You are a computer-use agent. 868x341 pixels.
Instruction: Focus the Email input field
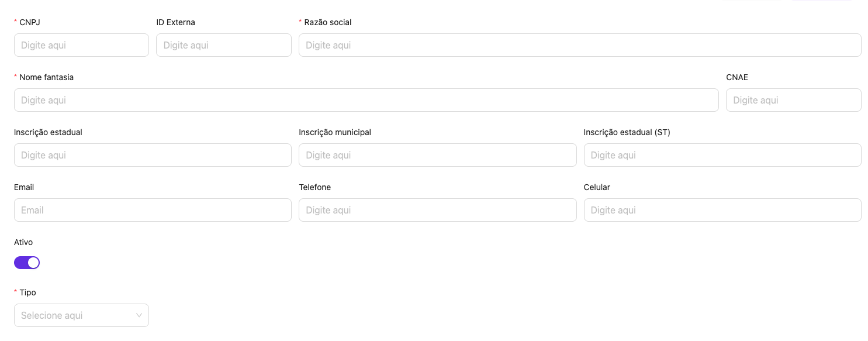click(153, 210)
